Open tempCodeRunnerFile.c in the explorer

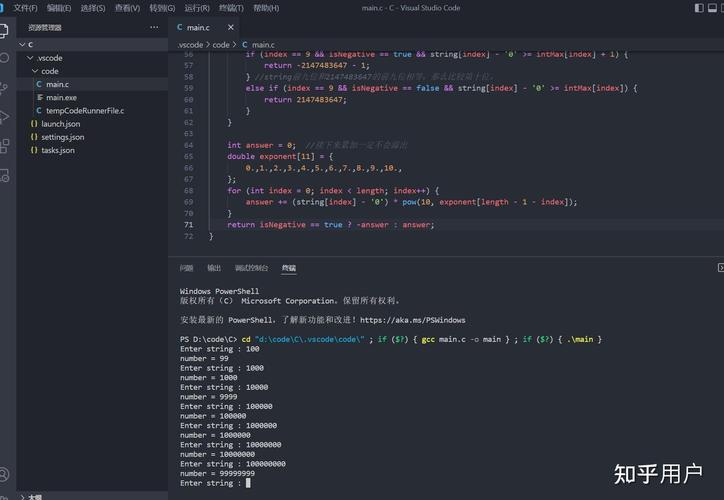[x=84, y=111]
